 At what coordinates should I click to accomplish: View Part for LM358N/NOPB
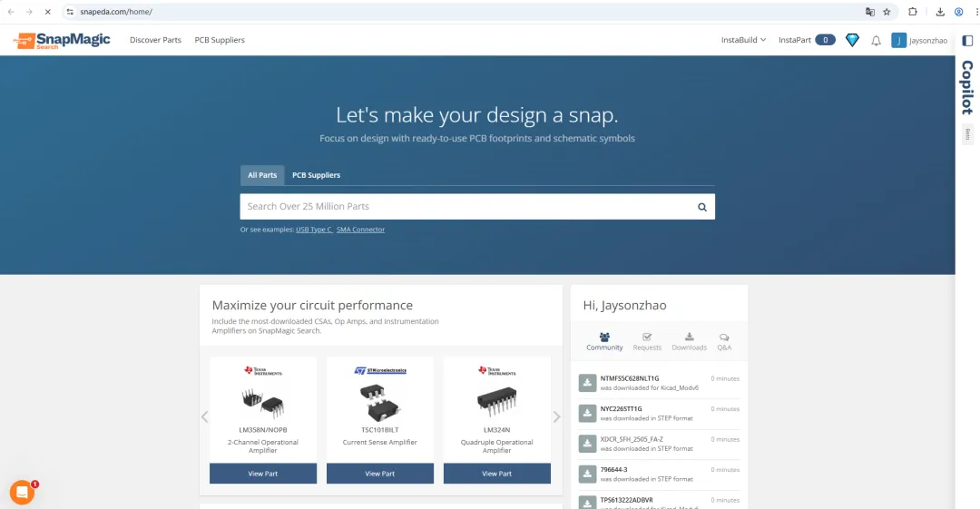[263, 474]
